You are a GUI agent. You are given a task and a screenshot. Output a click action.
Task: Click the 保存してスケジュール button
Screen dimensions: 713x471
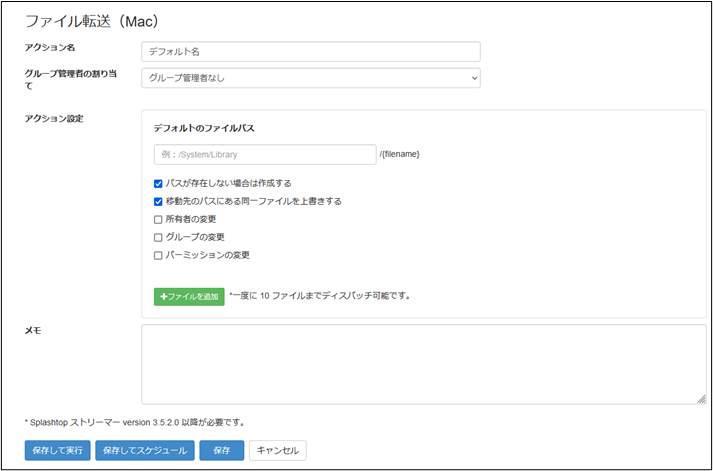tap(145, 451)
